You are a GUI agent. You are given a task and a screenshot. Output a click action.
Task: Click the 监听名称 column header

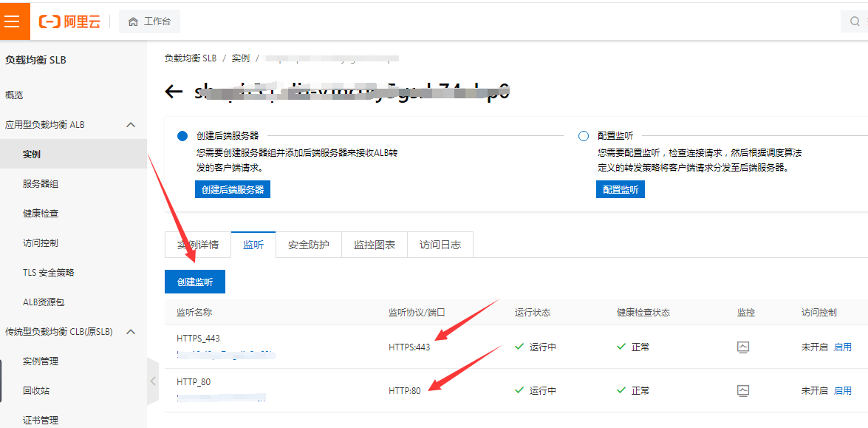194,313
